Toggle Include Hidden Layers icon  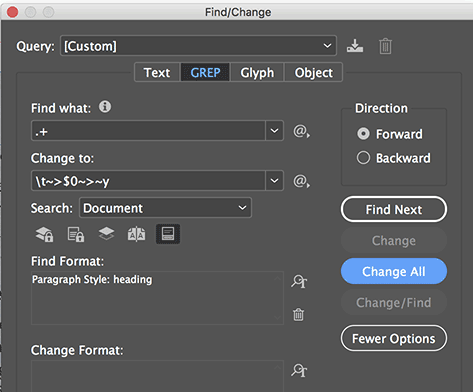(106, 233)
